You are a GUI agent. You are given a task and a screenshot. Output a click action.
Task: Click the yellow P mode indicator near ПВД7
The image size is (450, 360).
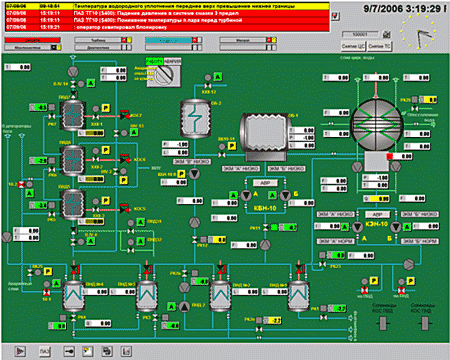105,108
